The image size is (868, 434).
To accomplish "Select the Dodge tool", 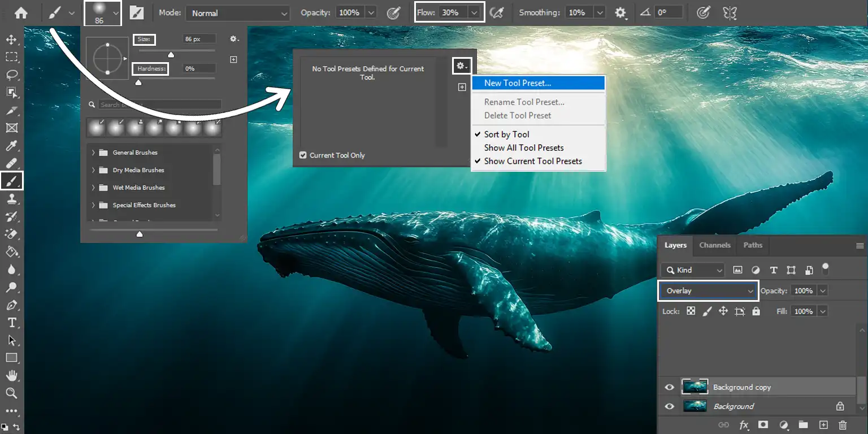I will click(x=11, y=287).
